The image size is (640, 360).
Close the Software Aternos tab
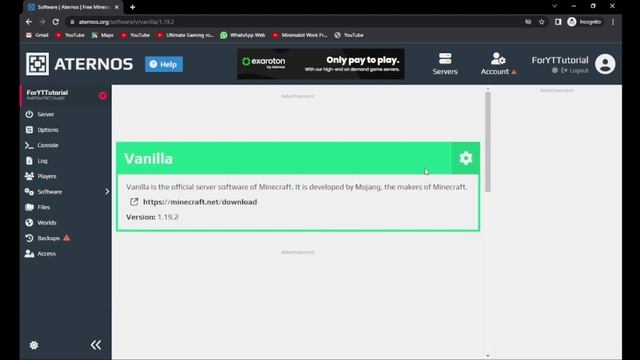point(117,7)
